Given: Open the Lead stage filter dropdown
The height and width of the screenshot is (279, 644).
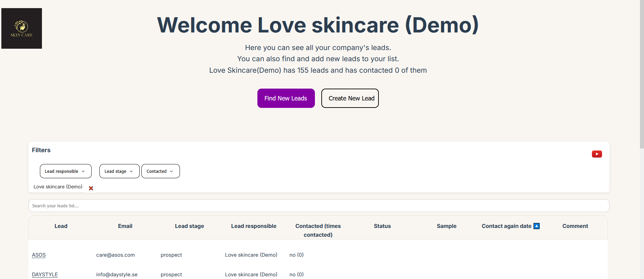Looking at the screenshot, I should click(x=119, y=171).
